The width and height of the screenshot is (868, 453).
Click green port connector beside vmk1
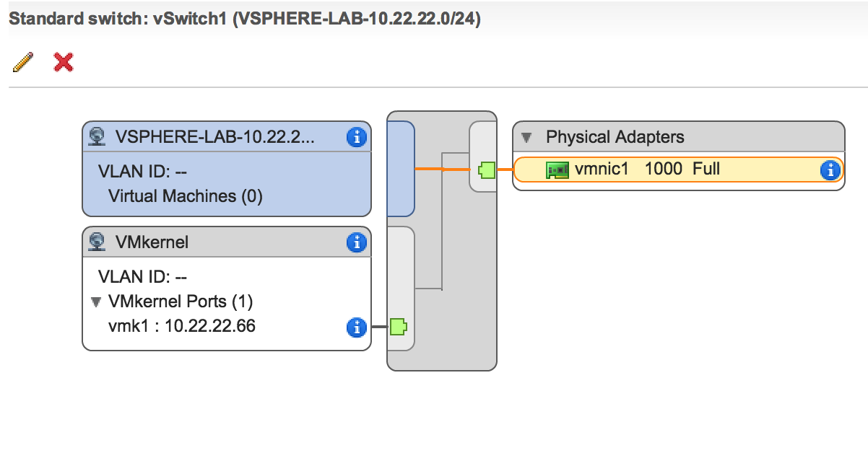[x=398, y=327]
